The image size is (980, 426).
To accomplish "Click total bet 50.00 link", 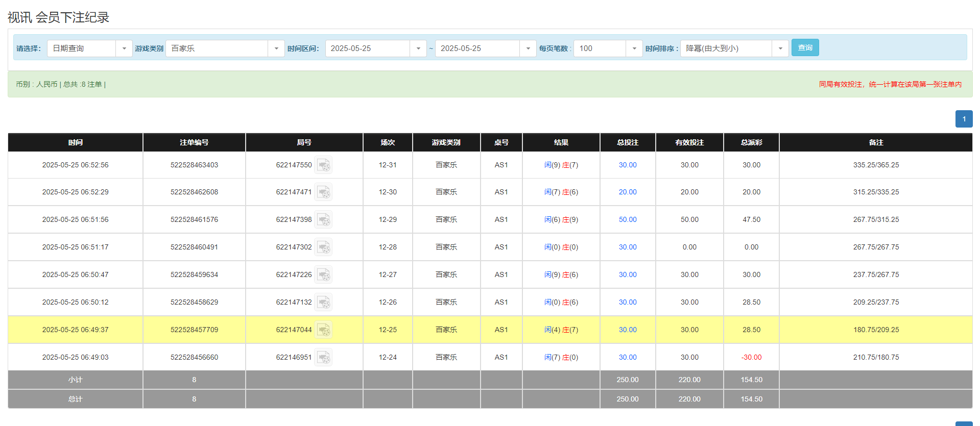I will (x=628, y=220).
